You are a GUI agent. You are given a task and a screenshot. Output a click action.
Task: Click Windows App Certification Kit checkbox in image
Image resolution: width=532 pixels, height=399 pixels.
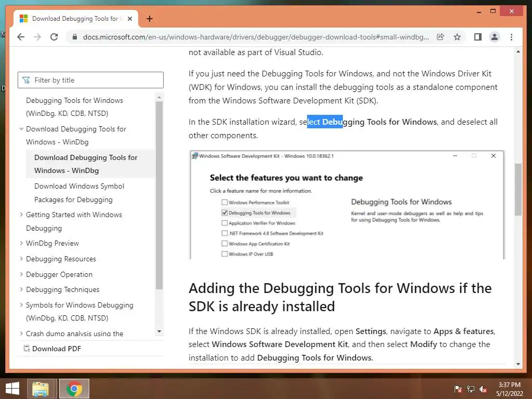pos(224,244)
